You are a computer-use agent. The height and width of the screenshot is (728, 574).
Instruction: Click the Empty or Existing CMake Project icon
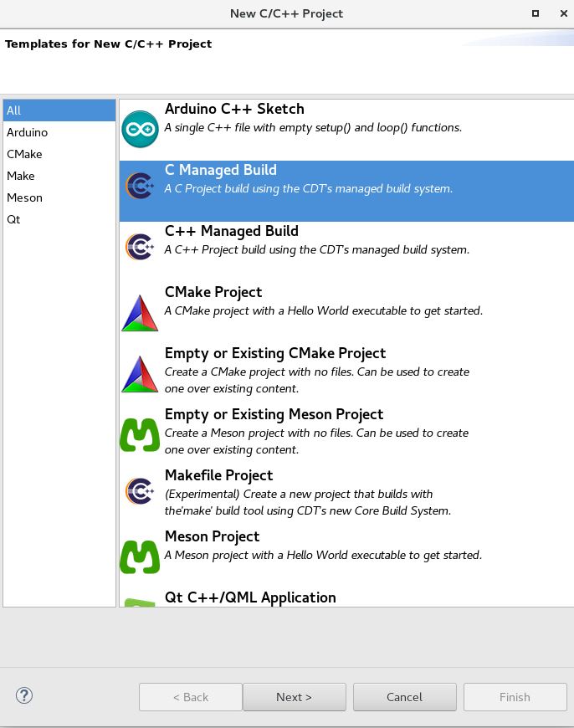tap(140, 374)
